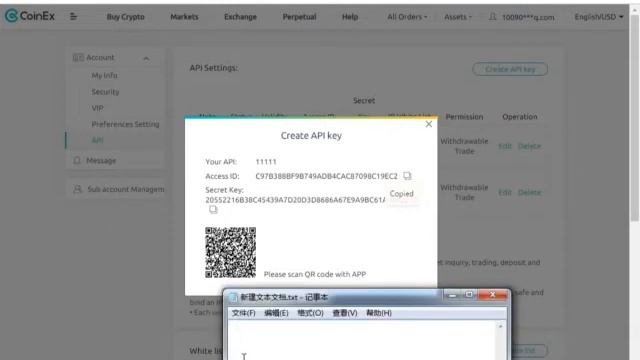Copy the Secret Key with copy icon

(213, 209)
